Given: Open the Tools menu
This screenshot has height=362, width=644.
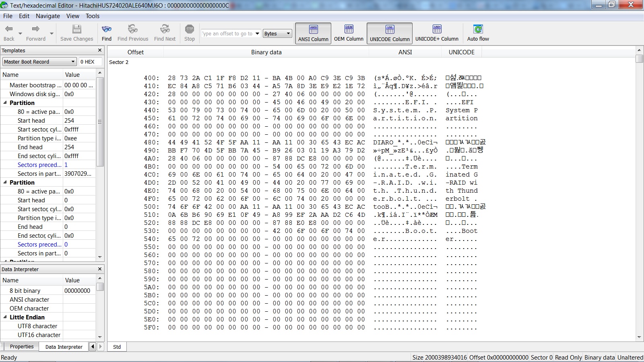Looking at the screenshot, I should pyautogui.click(x=93, y=16).
